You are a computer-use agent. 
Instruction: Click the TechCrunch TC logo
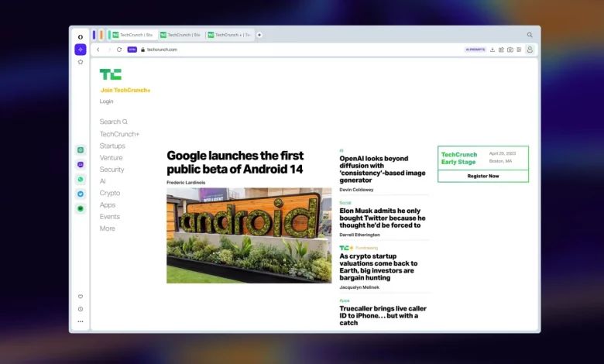point(111,74)
